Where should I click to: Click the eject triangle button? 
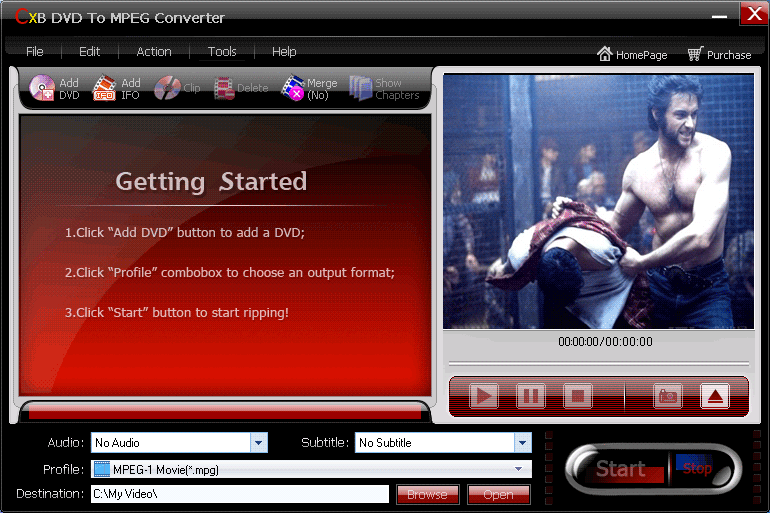click(715, 396)
